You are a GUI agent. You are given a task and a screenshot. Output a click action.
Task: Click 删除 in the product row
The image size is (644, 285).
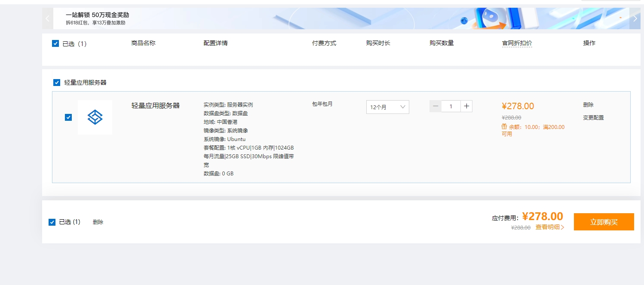click(588, 105)
